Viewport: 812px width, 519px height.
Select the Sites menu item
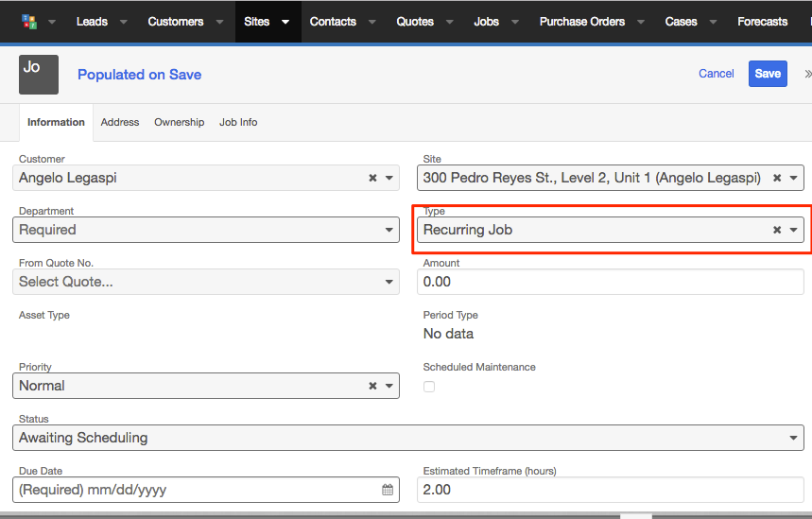[x=257, y=21]
